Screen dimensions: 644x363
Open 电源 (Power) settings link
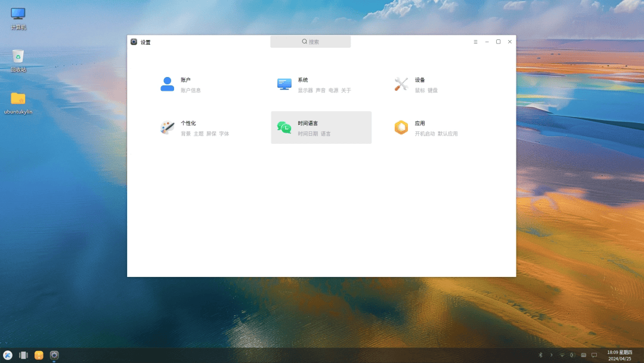click(333, 91)
